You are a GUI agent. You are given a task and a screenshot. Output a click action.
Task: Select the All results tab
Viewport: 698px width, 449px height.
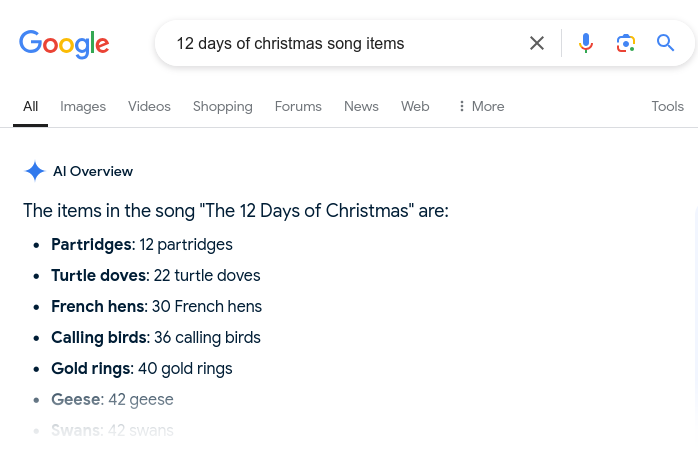coord(30,106)
